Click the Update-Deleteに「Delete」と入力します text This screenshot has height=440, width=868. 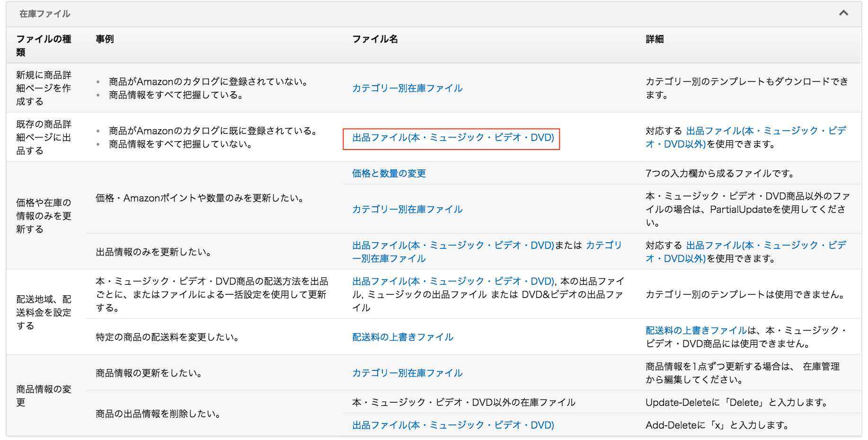736,403
